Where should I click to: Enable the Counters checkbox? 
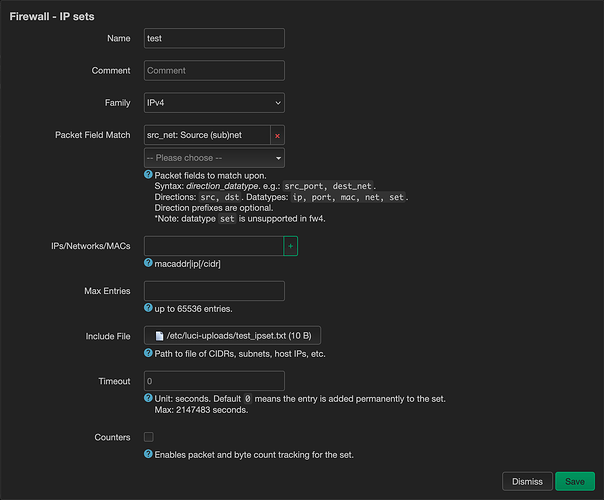point(149,437)
